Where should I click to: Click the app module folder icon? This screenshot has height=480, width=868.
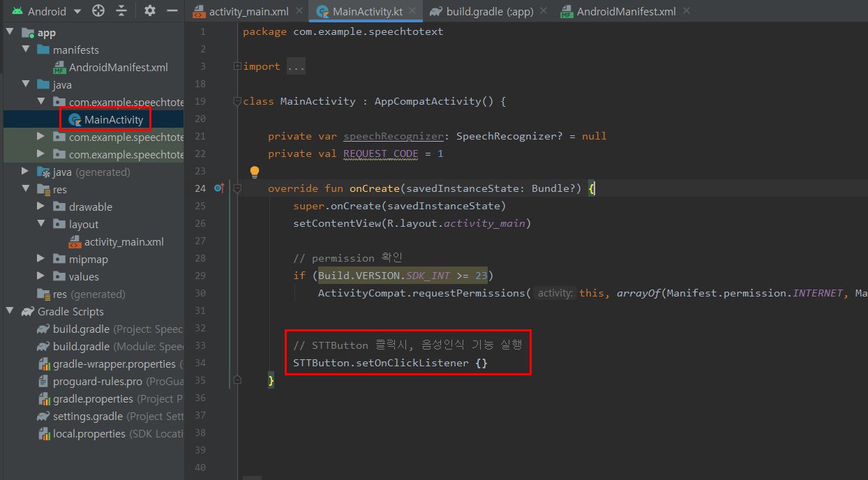click(28, 33)
